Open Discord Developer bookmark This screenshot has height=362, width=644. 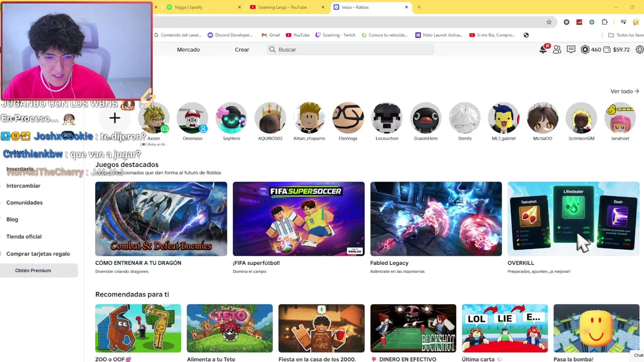pos(230,35)
